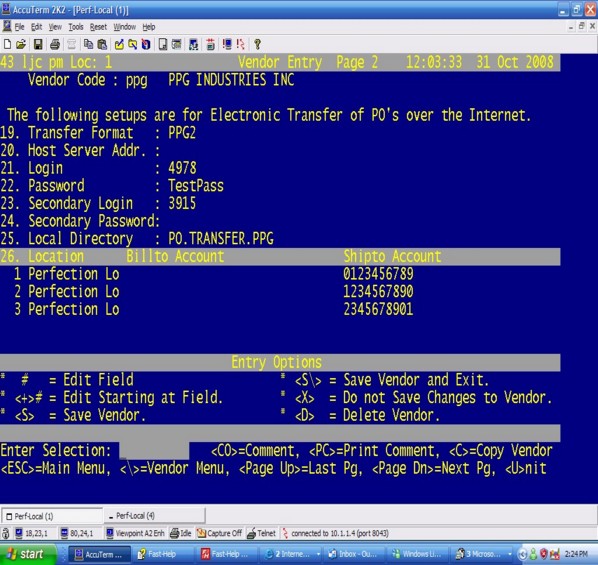Open the Inbox Outlook taskbar button

(353, 554)
